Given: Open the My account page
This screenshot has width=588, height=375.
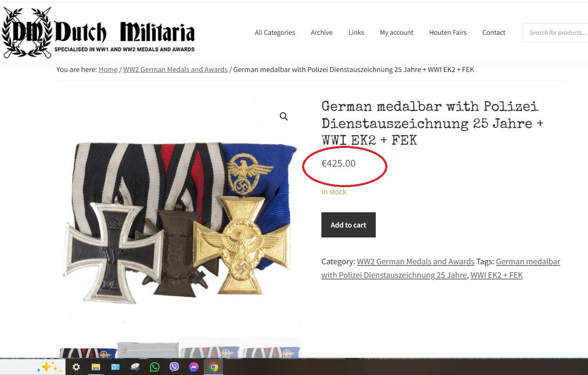Looking at the screenshot, I should pyautogui.click(x=397, y=32).
